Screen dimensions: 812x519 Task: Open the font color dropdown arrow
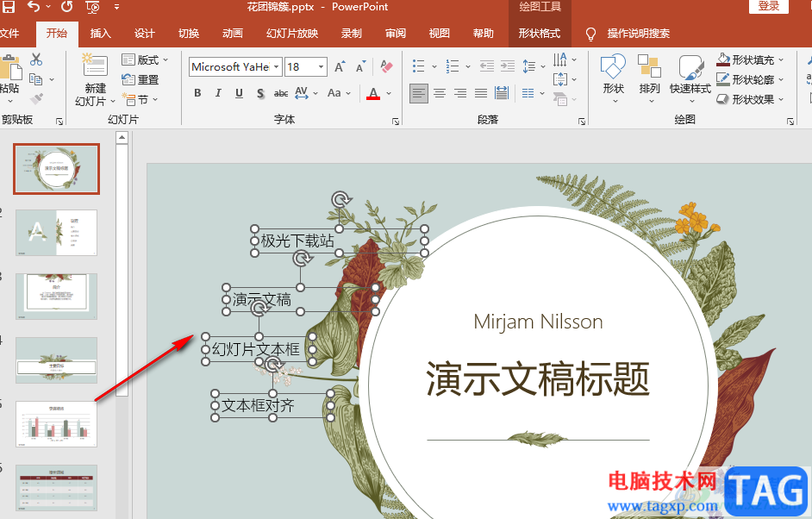[389, 94]
